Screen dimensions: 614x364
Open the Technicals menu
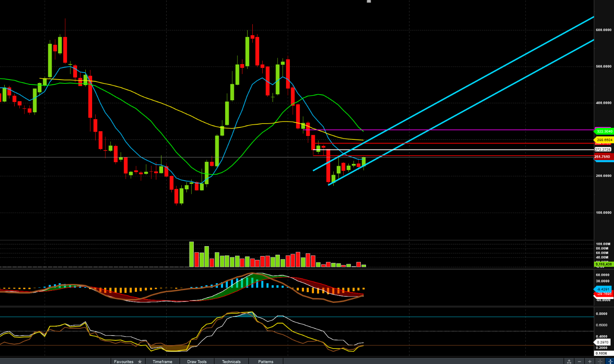[x=231, y=361]
